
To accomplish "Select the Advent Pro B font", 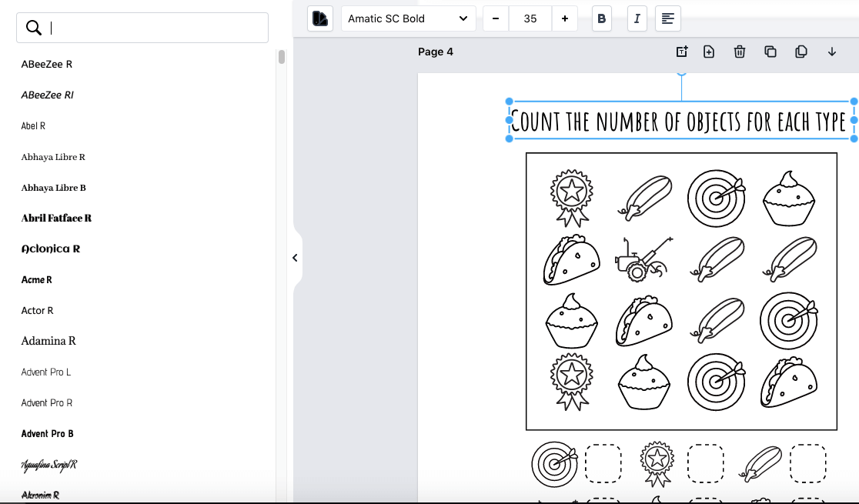I will (47, 433).
